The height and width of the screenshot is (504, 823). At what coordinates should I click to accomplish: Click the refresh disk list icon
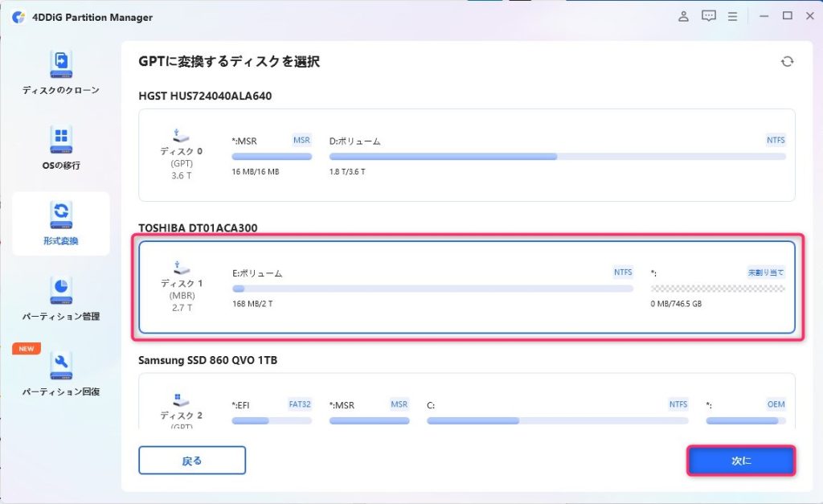tap(787, 62)
